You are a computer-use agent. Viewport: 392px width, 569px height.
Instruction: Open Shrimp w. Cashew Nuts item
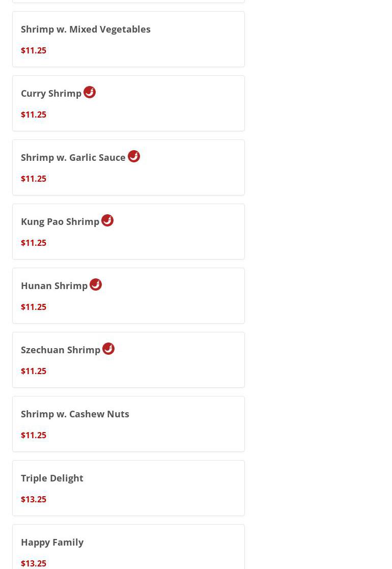click(x=75, y=414)
